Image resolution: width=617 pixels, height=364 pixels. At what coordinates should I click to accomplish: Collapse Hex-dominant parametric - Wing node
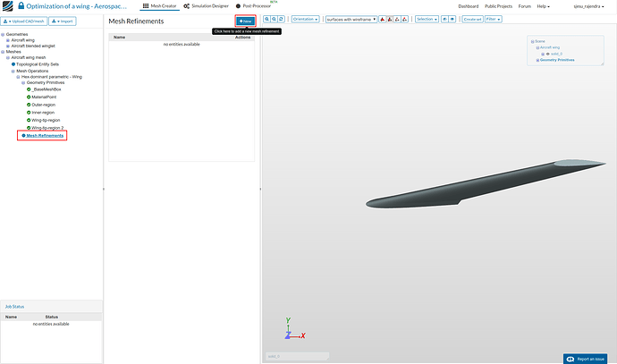[x=18, y=77]
